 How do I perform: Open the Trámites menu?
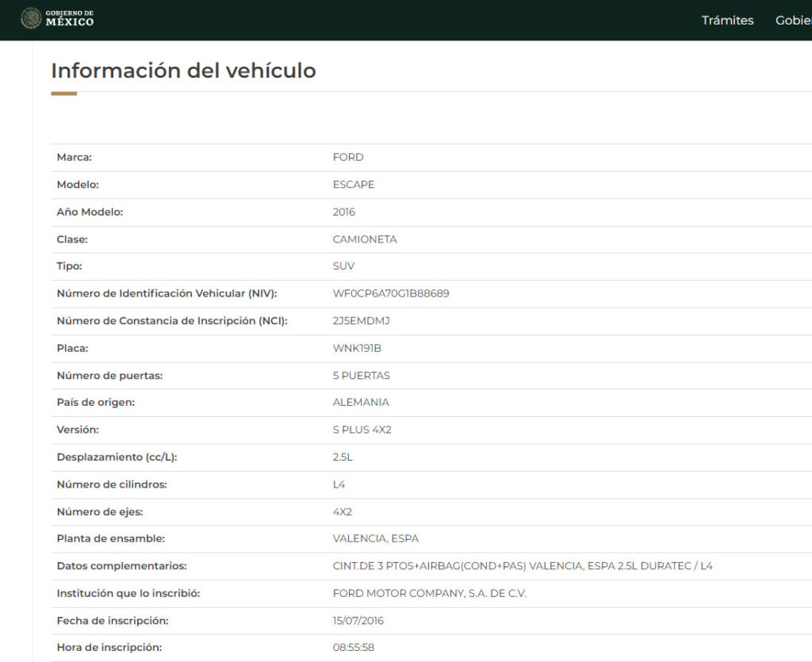[727, 20]
